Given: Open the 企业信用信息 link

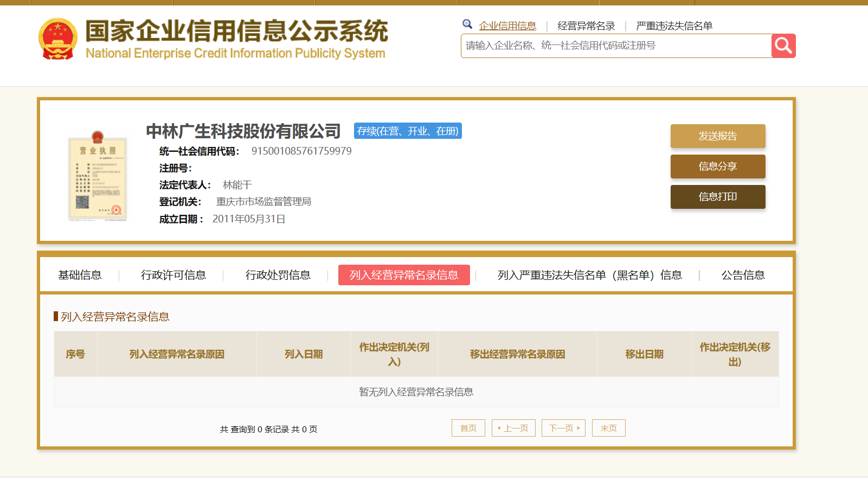Looking at the screenshot, I should tap(507, 25).
